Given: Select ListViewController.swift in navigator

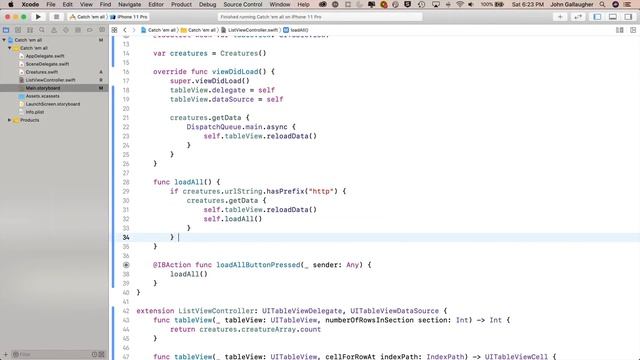Looking at the screenshot, I should tap(51, 80).
